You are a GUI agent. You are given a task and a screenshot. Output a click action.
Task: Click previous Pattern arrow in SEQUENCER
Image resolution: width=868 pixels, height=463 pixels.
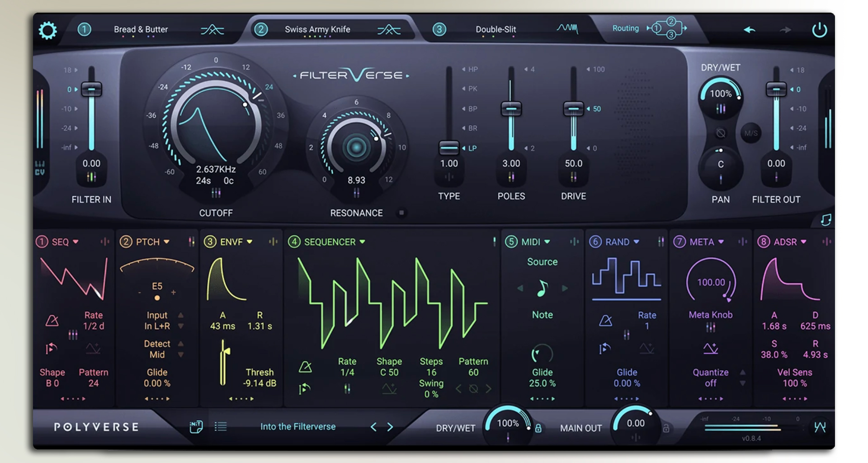459,389
